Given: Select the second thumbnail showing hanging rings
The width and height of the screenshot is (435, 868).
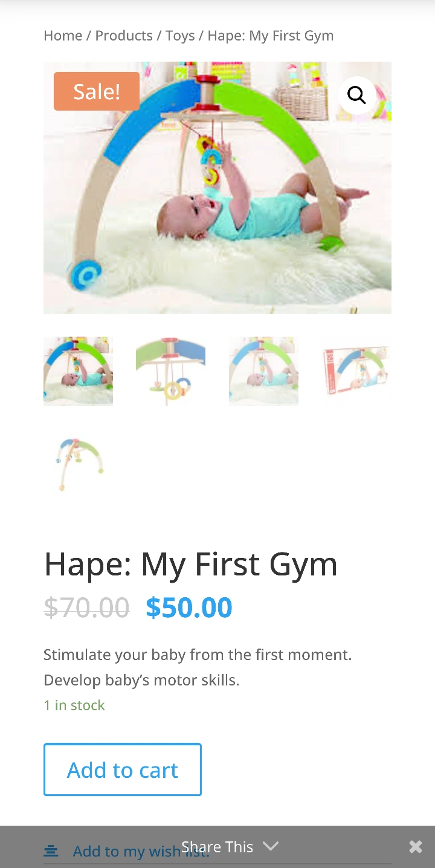Looking at the screenshot, I should click(171, 371).
